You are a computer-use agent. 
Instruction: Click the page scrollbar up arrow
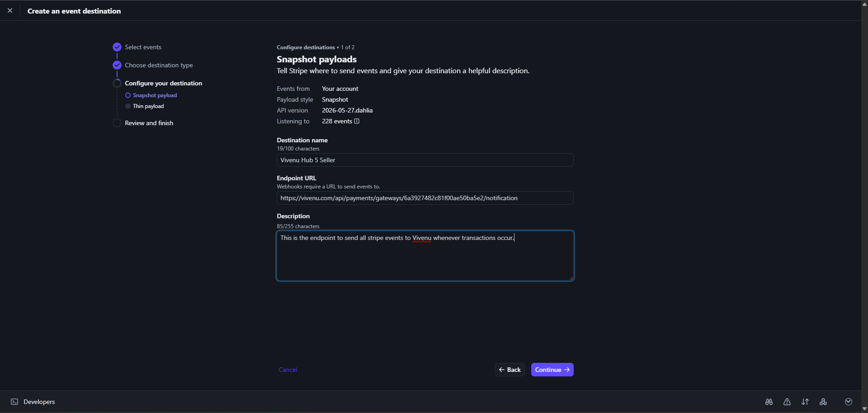[x=864, y=4]
